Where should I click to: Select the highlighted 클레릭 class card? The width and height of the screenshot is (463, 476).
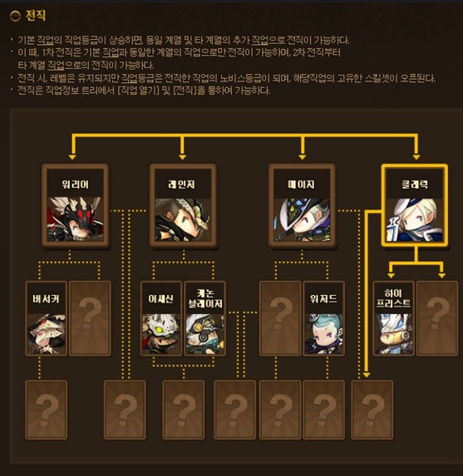[x=415, y=205]
